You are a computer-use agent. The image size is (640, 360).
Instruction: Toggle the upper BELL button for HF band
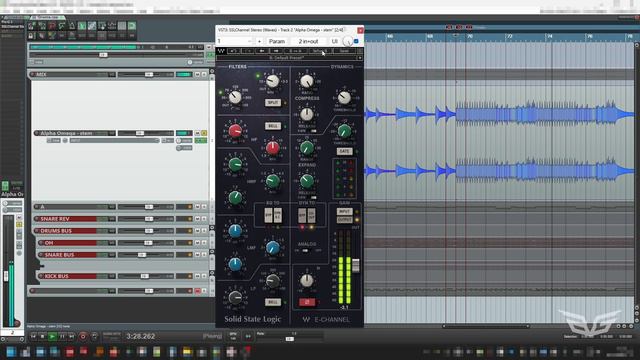point(273,126)
